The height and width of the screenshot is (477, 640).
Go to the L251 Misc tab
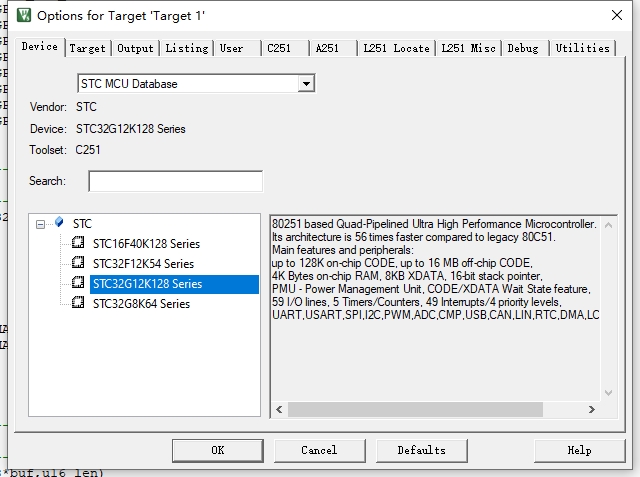469,48
